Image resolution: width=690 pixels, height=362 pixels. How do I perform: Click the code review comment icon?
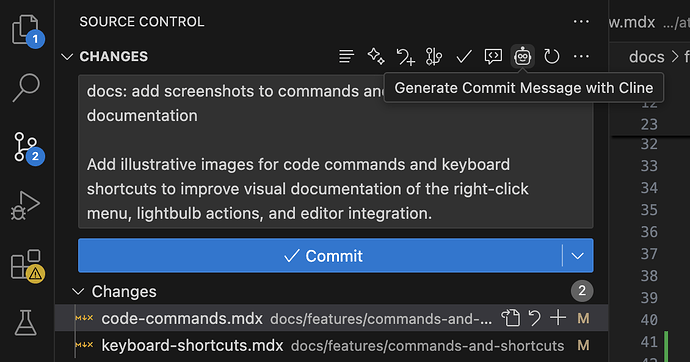(493, 56)
